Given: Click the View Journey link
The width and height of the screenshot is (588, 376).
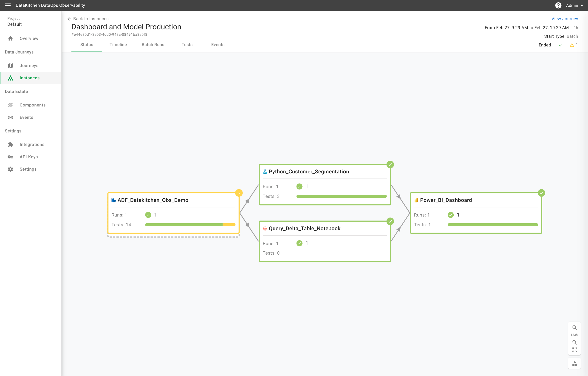Looking at the screenshot, I should (564, 19).
